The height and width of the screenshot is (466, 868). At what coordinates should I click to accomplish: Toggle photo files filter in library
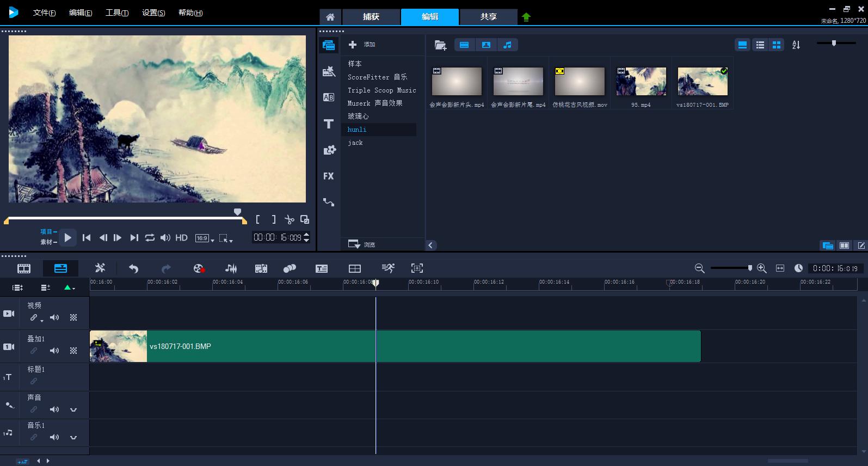[486, 45]
